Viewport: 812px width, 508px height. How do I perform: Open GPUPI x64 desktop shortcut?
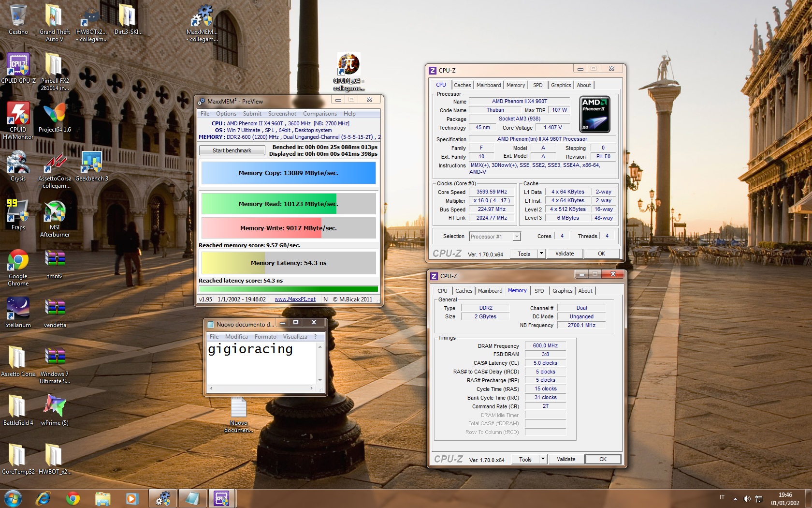(348, 72)
